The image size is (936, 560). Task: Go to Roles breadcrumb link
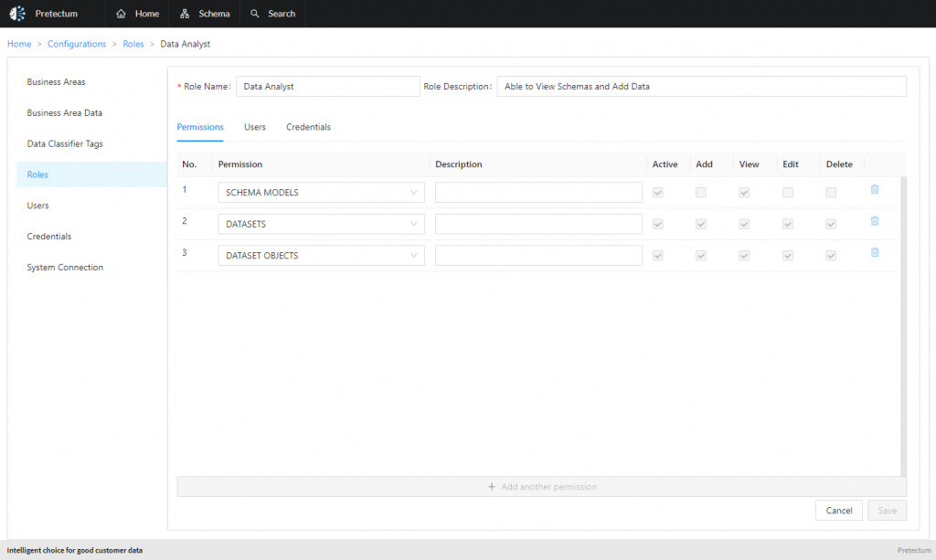point(133,44)
